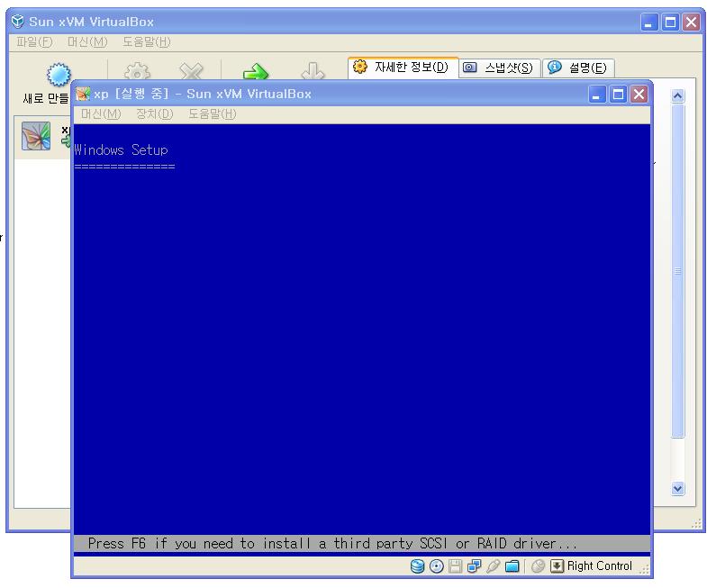The height and width of the screenshot is (588, 716).
Task: Click the New (새로 만들기) toolbar icon
Action: [x=59, y=74]
